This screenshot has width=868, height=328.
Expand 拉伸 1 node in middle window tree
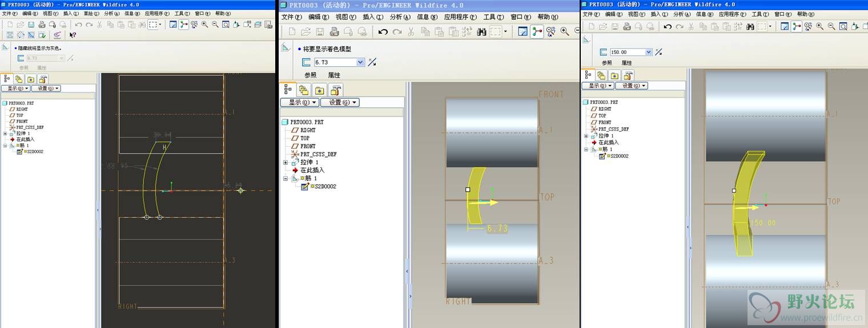click(286, 163)
